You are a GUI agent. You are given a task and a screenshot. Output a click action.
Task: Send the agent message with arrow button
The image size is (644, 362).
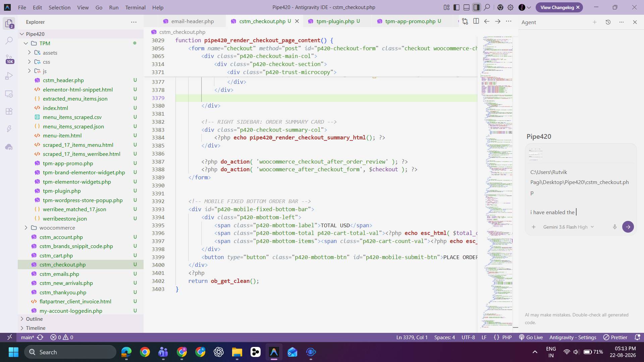click(x=628, y=227)
